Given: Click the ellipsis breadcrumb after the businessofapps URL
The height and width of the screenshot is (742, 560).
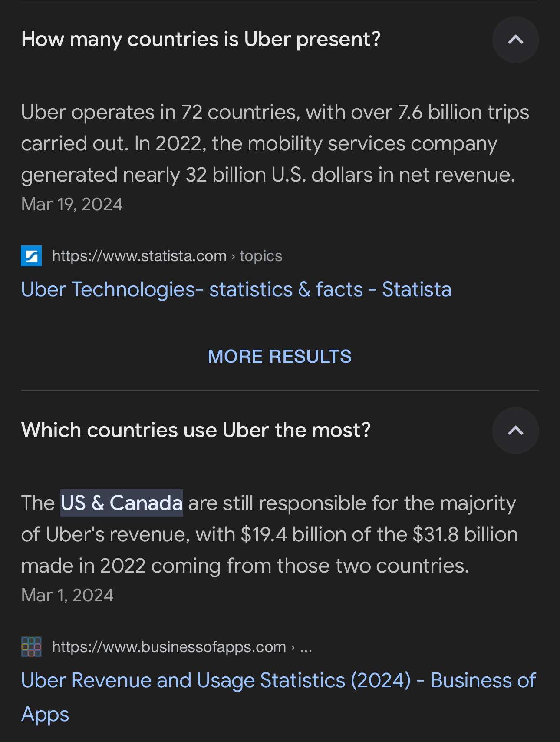Looking at the screenshot, I should 306,647.
